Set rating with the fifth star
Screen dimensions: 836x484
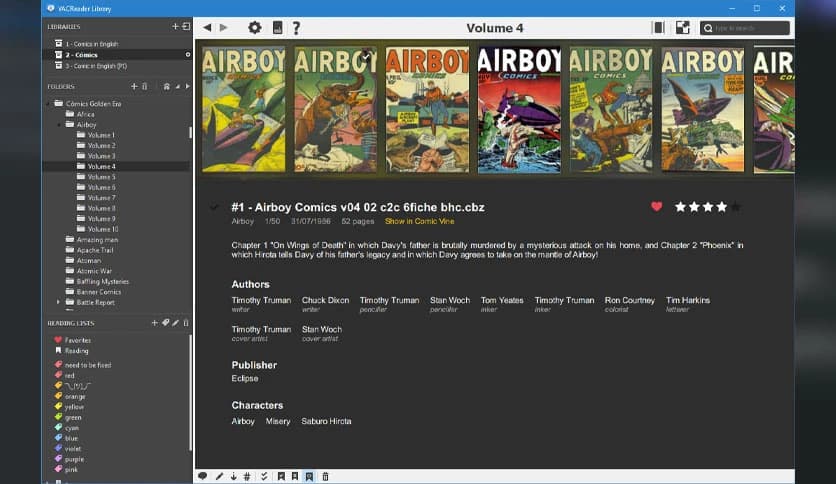(x=736, y=207)
